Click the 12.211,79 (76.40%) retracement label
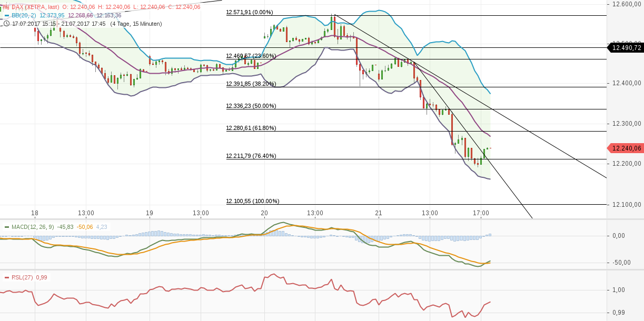The image size is (644, 321). point(250,155)
